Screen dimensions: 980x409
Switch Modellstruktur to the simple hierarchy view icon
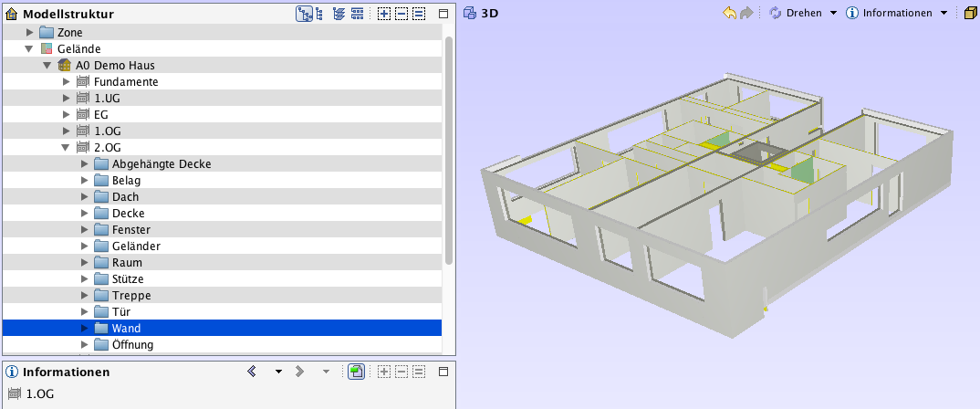(x=319, y=14)
